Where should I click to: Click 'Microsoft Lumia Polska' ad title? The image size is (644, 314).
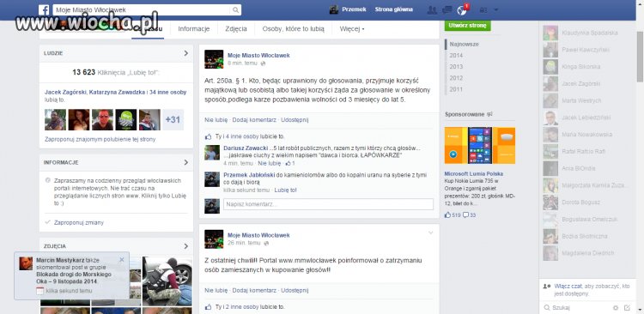point(473,173)
